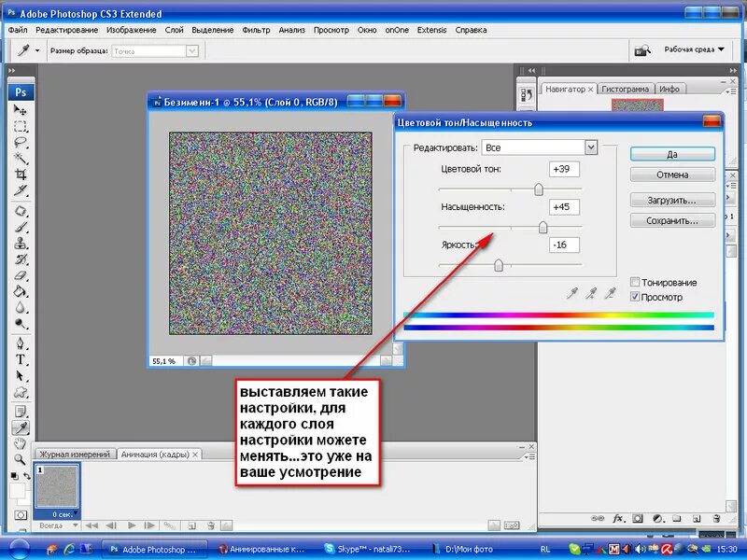The width and height of the screenshot is (747, 560).
Task: Select the Paint Bucket tool
Action: [x=20, y=291]
